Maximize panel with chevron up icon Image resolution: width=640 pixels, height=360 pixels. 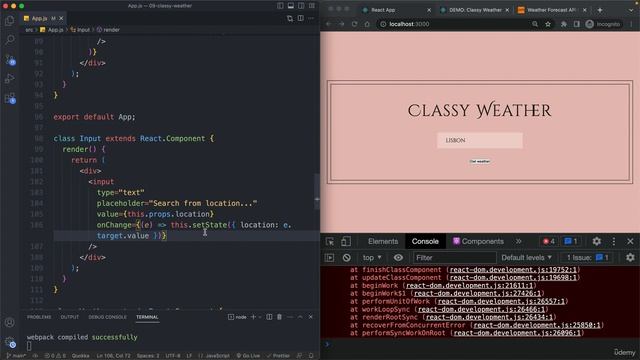[x=300, y=317]
